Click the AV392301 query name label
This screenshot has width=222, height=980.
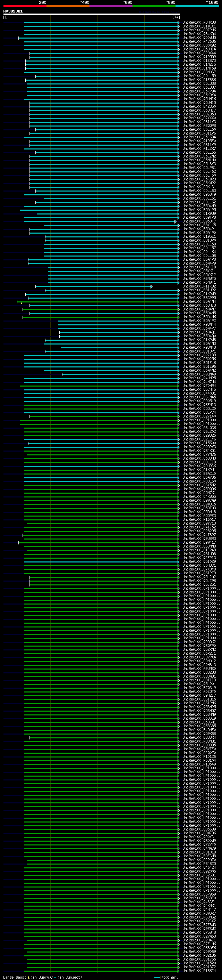(x=13, y=11)
